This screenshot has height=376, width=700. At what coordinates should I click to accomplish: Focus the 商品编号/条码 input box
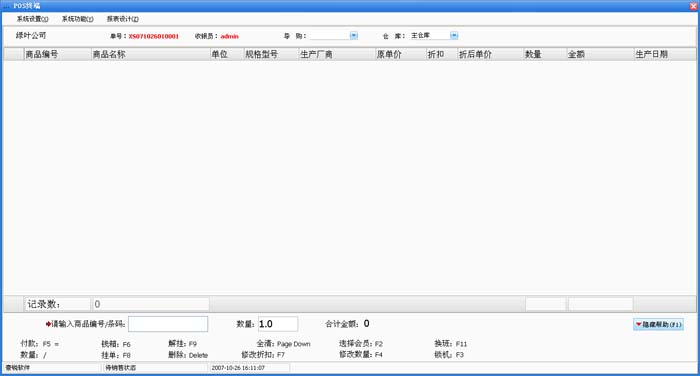[x=168, y=324]
